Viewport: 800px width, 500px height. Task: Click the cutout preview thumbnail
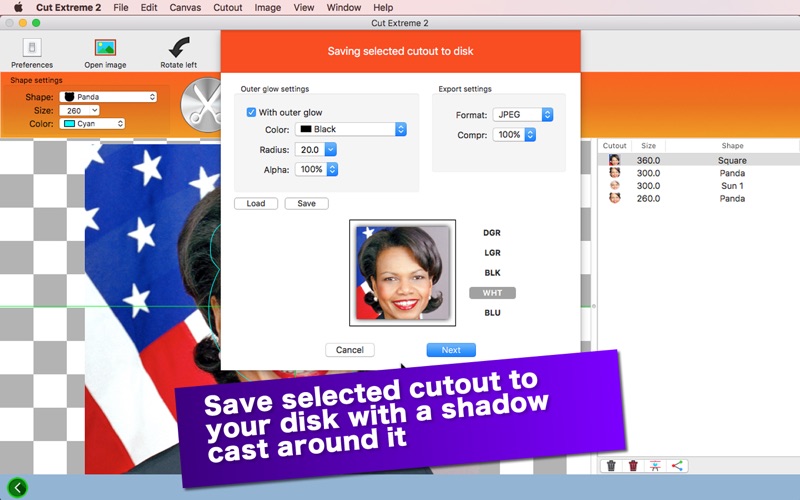402,273
